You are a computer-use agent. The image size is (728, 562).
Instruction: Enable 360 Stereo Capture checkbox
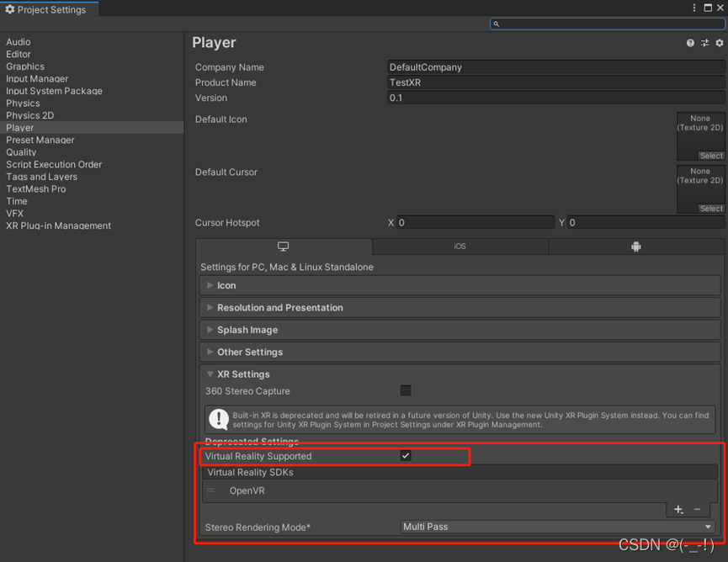406,390
